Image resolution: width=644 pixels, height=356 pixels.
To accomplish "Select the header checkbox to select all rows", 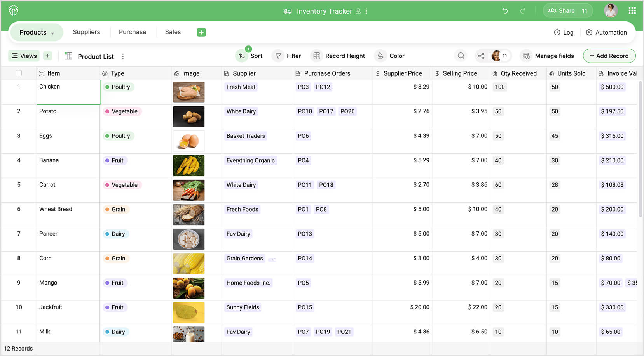I will coord(18,73).
